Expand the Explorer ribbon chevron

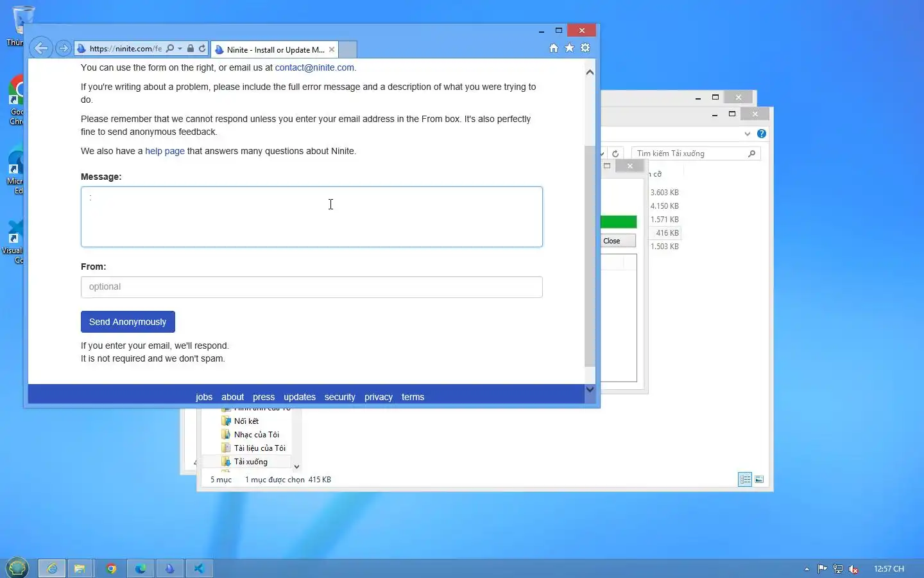click(x=748, y=134)
